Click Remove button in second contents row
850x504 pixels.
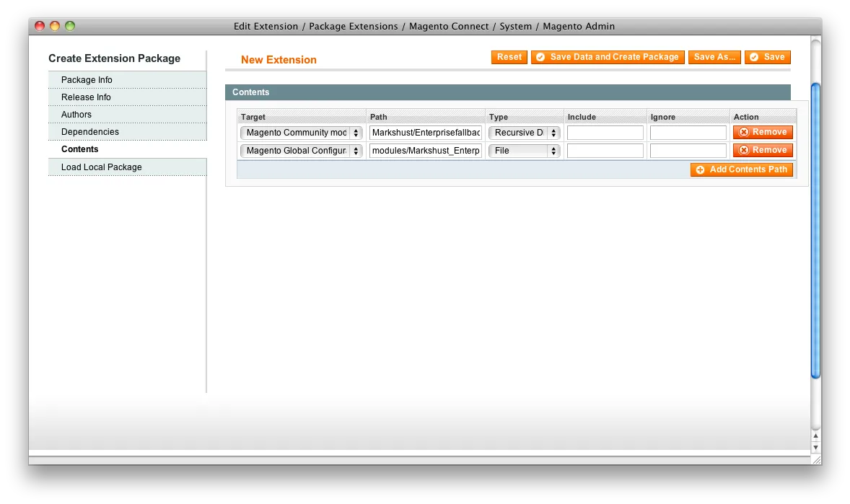(763, 151)
